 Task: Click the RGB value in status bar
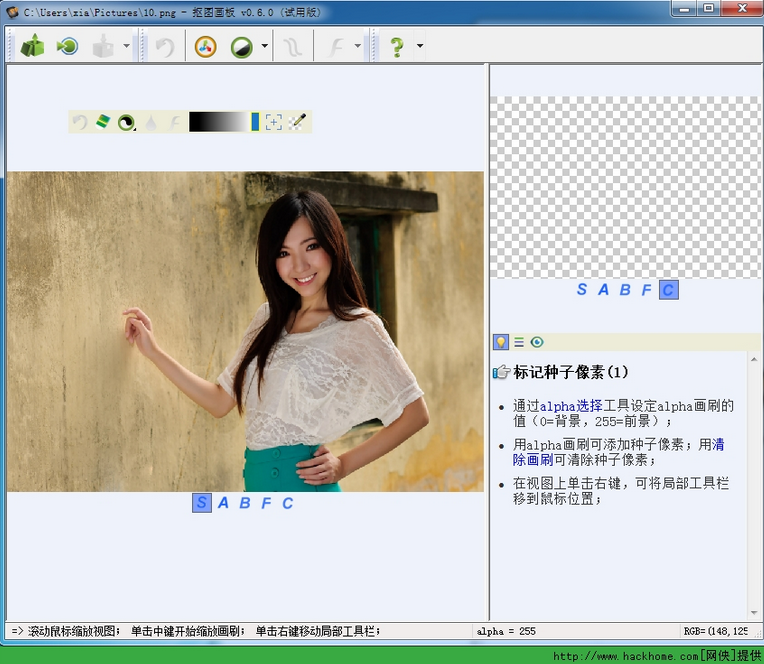coord(715,631)
